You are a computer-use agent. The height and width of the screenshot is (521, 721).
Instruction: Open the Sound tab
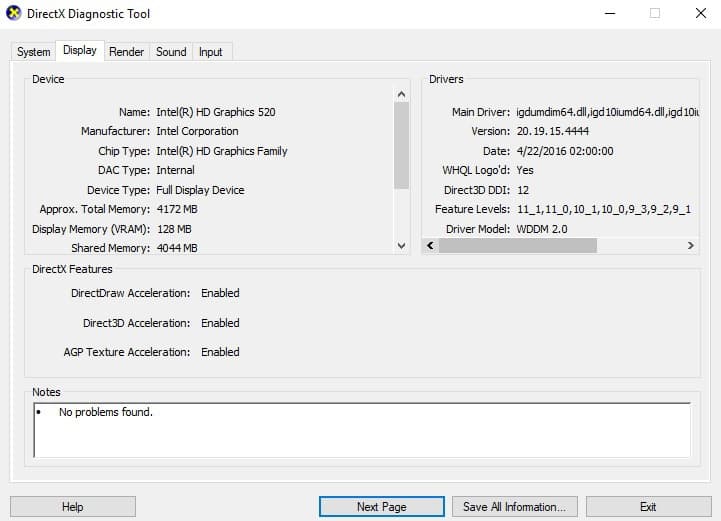171,52
